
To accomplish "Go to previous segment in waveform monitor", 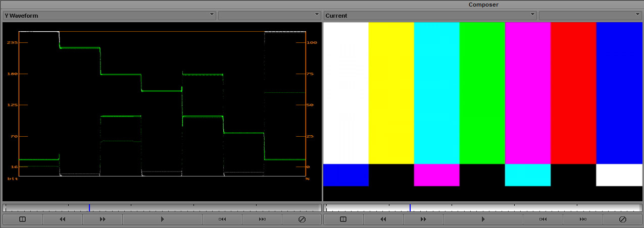I will pos(222,219).
